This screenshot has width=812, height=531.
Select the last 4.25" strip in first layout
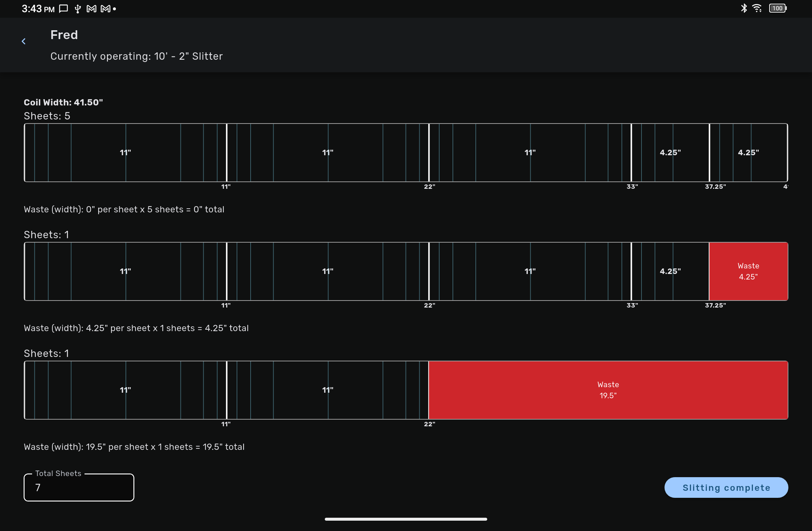[748, 153]
